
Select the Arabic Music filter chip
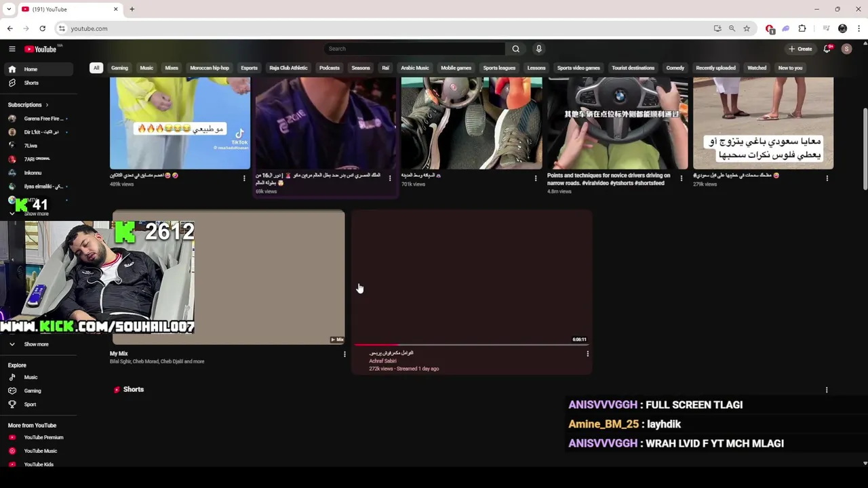[415, 68]
